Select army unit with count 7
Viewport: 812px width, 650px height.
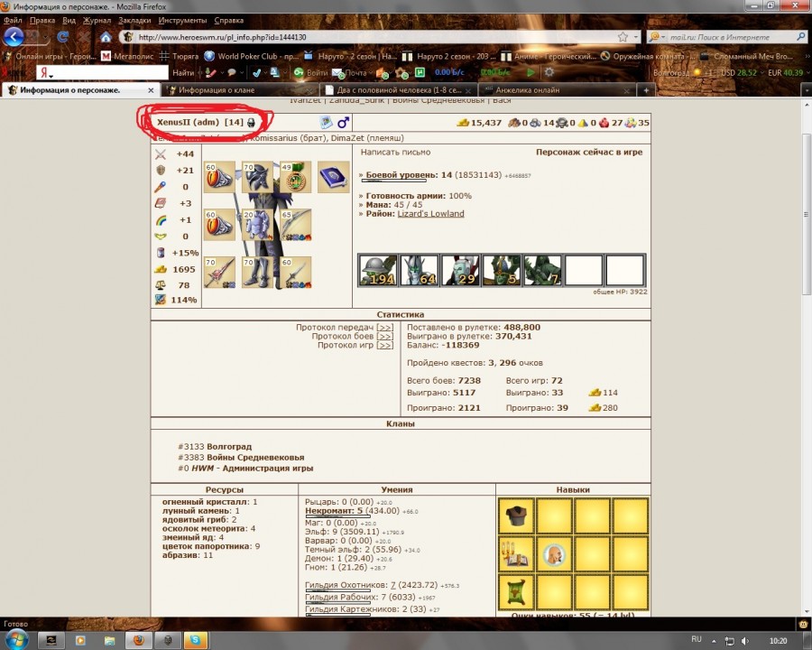coord(542,270)
